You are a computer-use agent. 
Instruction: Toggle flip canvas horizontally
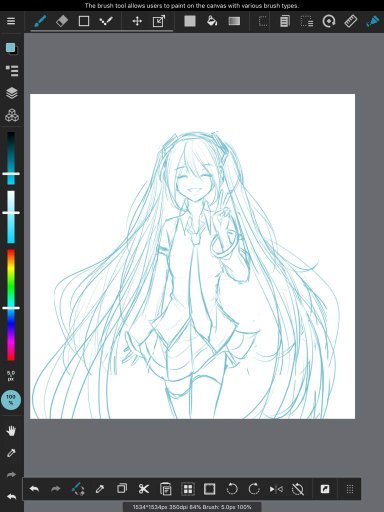coord(276,489)
